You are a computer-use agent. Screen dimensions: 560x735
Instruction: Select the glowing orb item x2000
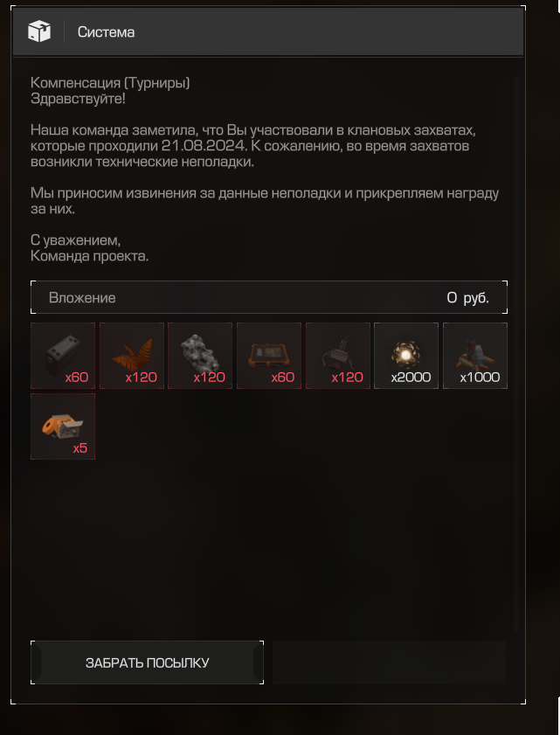406,356
